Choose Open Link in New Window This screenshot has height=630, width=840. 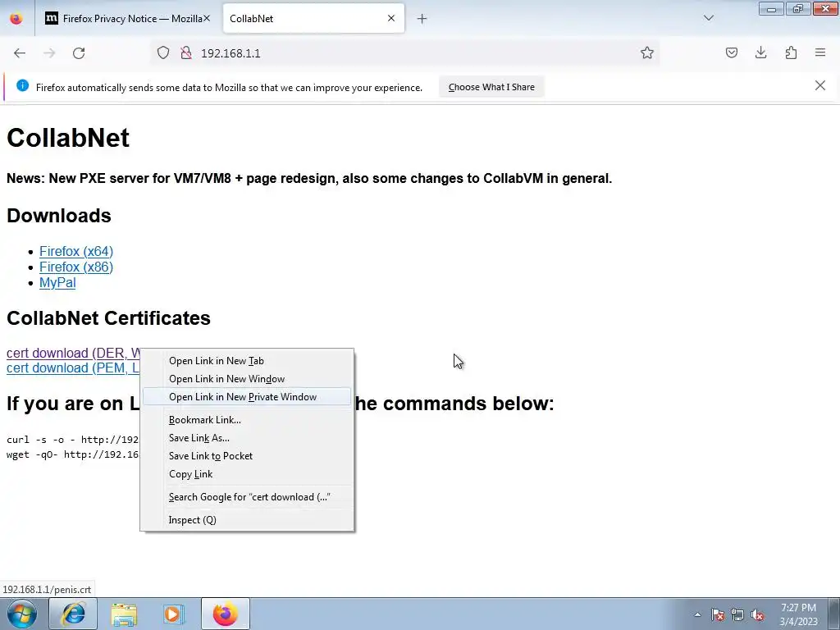tap(247, 379)
